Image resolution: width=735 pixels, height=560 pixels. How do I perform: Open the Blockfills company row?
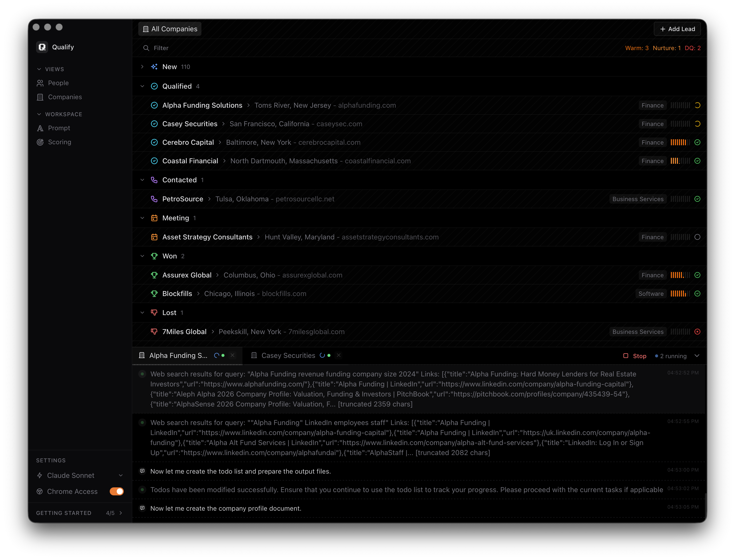pos(419,294)
